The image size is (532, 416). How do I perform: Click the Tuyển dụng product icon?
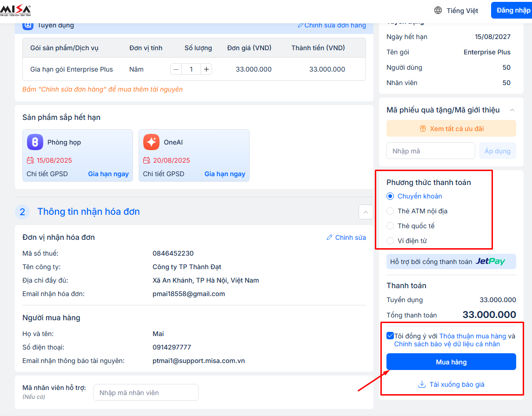[x=28, y=25]
